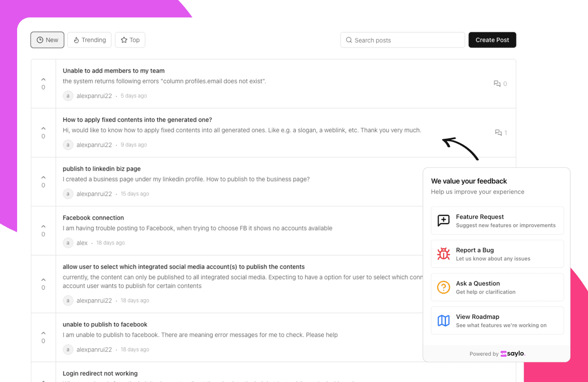Click the View Roadmap map icon

tap(443, 320)
